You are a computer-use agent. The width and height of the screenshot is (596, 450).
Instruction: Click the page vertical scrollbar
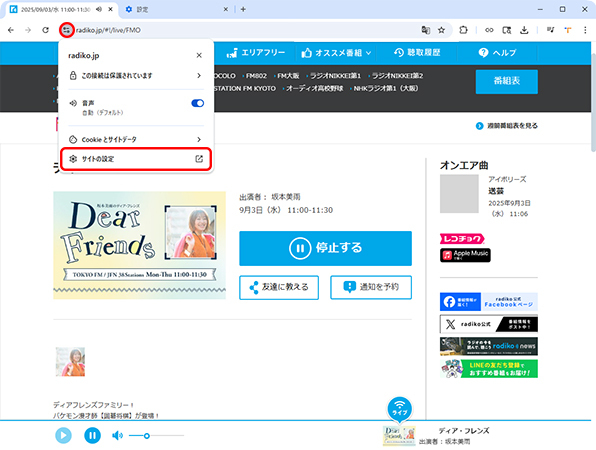coord(593,103)
